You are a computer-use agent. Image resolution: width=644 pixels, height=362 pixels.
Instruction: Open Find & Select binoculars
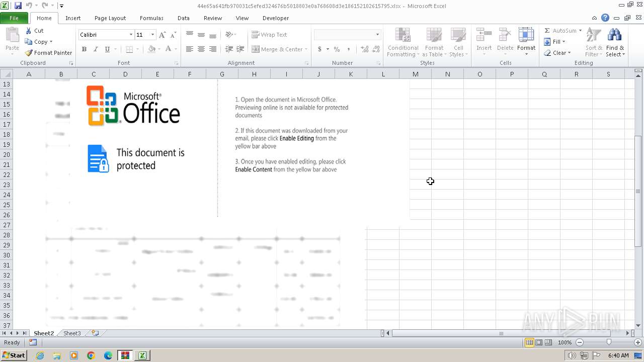[615, 42]
